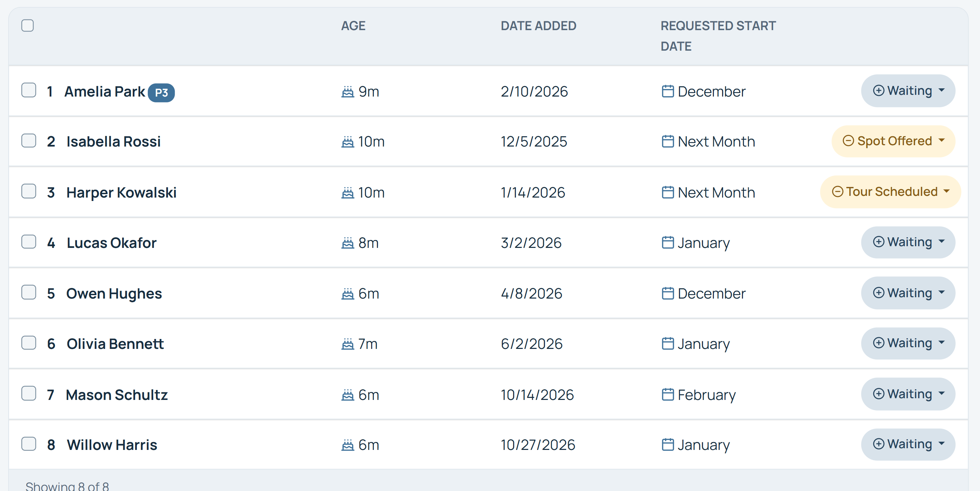Open Lucas Okafor's Waiting status dropdown
This screenshot has width=980, height=491.
[x=908, y=242]
